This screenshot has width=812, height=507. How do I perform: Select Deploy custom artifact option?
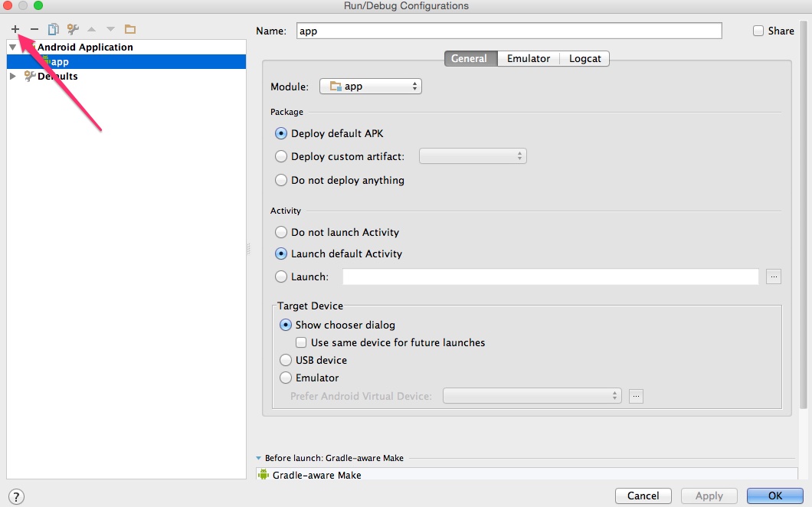[281, 156]
